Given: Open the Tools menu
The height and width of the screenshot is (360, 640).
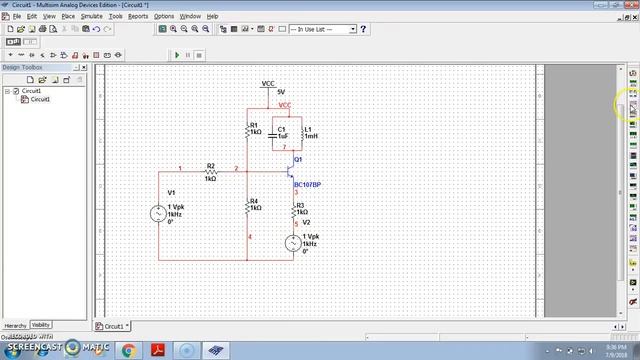Looking at the screenshot, I should [x=116, y=16].
